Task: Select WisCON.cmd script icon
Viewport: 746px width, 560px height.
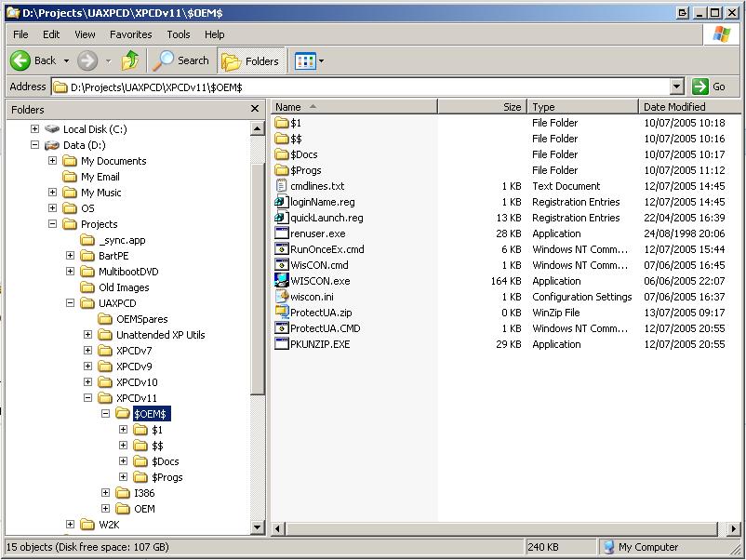Action: pyautogui.click(x=282, y=264)
